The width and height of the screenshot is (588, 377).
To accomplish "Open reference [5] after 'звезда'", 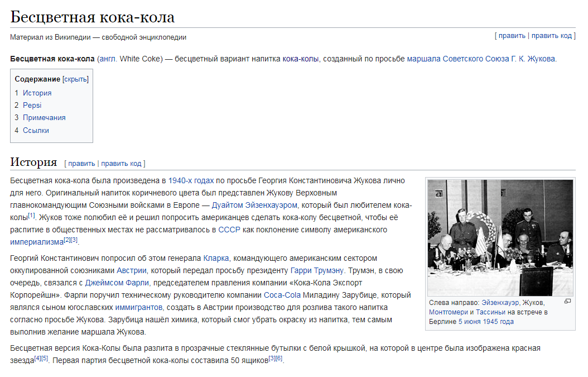I will [45, 358].
